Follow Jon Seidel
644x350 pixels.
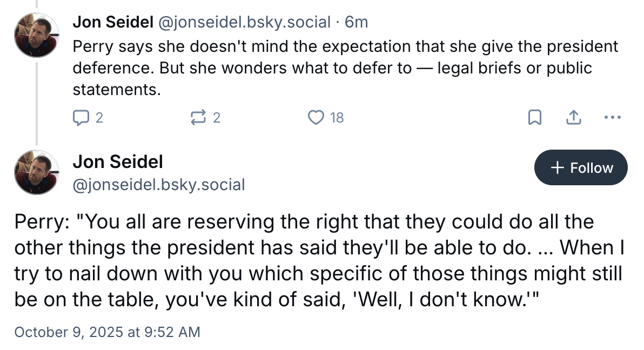[581, 167]
